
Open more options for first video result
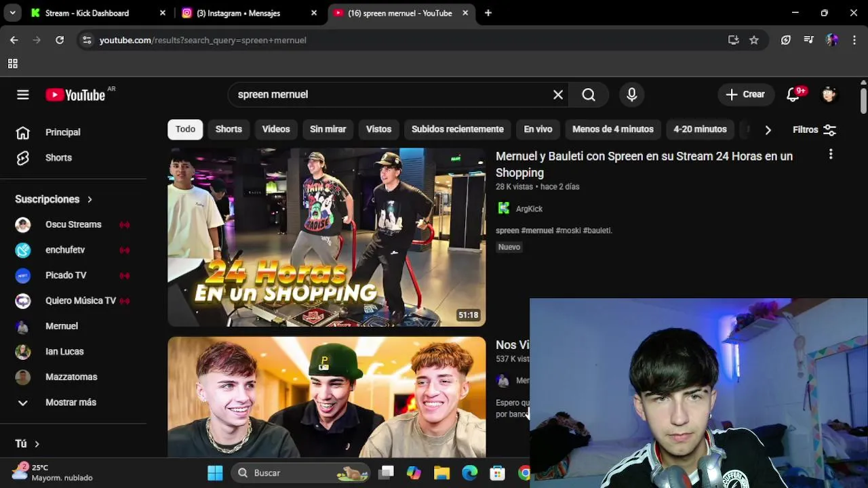[x=831, y=155]
